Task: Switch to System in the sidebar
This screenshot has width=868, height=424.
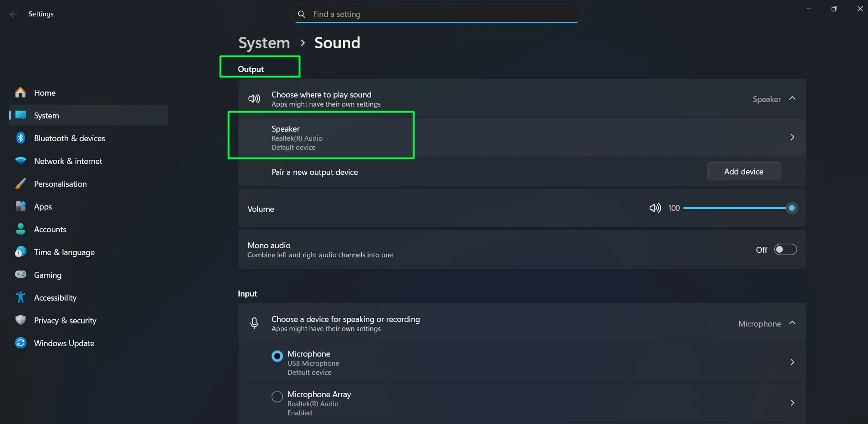Action: [46, 115]
